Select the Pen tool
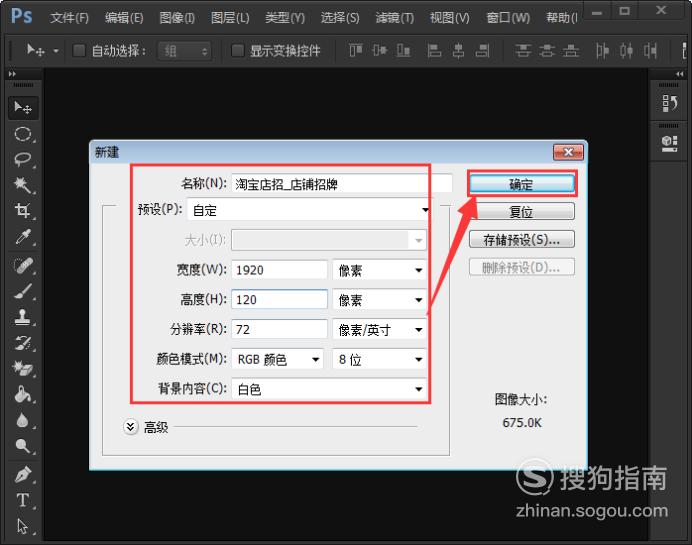The height and width of the screenshot is (545, 692). (x=23, y=474)
